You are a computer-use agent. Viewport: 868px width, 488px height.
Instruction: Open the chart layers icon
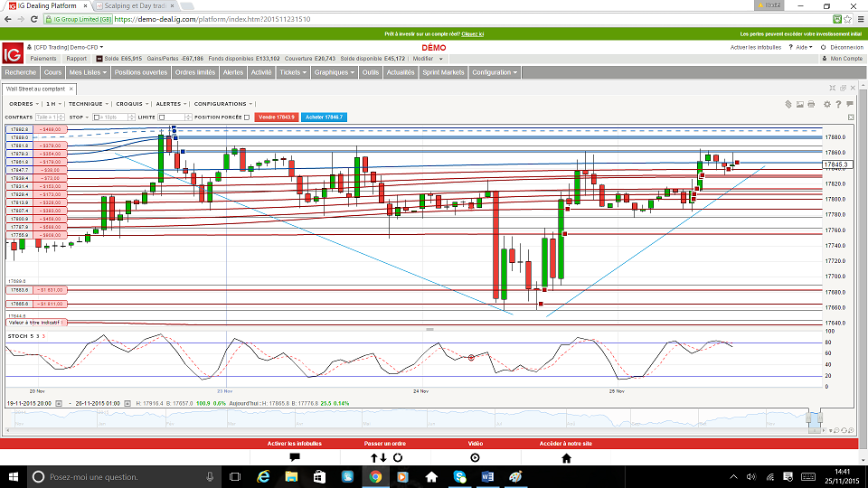click(x=788, y=104)
